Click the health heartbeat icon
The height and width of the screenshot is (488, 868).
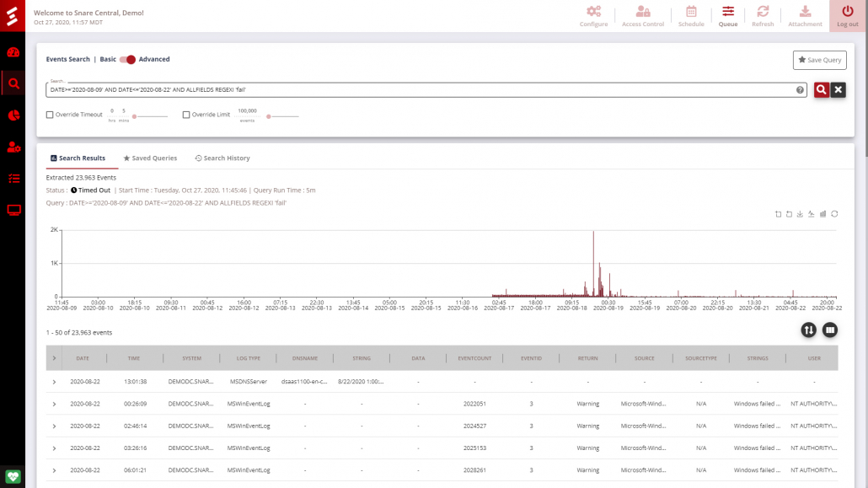[x=13, y=476]
